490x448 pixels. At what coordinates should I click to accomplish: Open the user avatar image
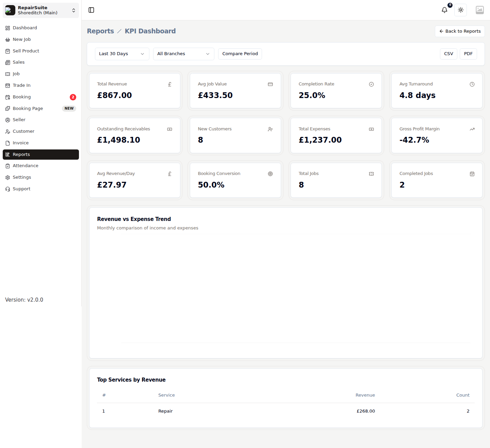(x=480, y=10)
